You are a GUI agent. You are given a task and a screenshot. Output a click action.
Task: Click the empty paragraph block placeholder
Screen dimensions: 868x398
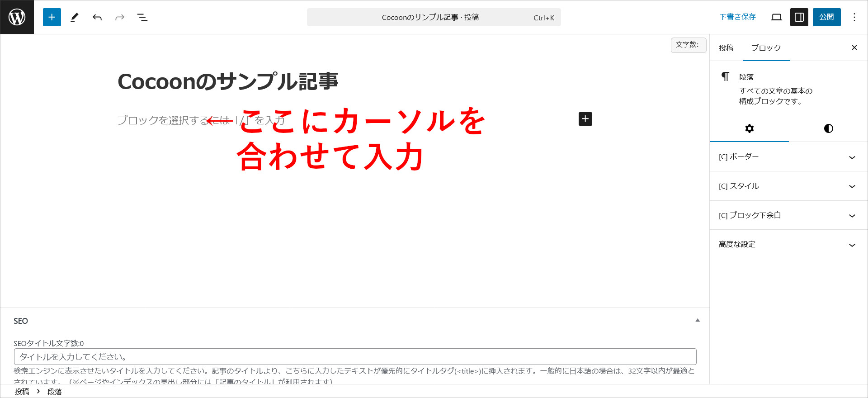(x=201, y=120)
